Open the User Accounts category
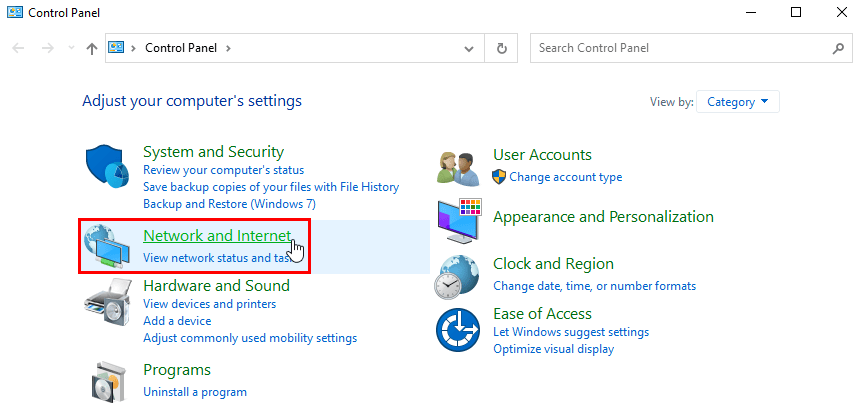 coord(542,155)
